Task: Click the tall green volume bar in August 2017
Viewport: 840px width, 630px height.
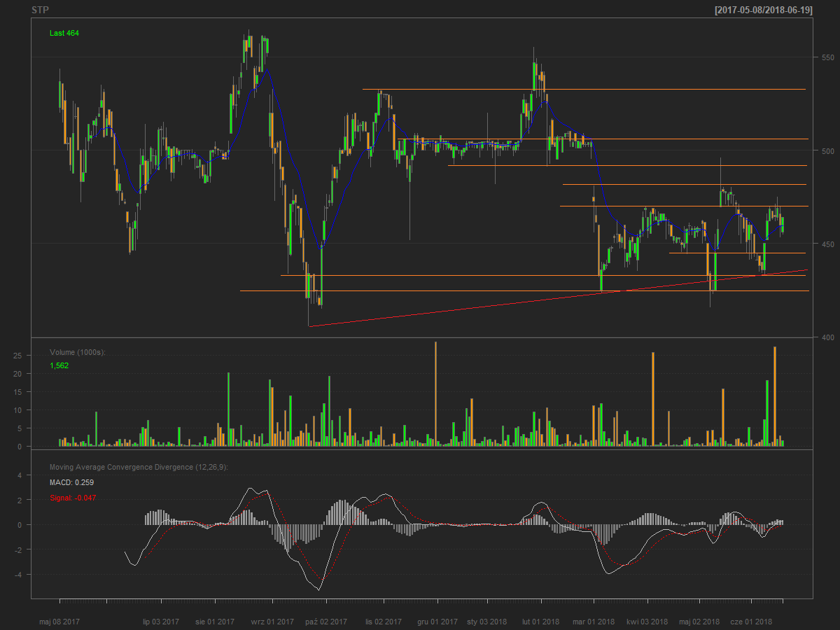Action: [x=229, y=409]
